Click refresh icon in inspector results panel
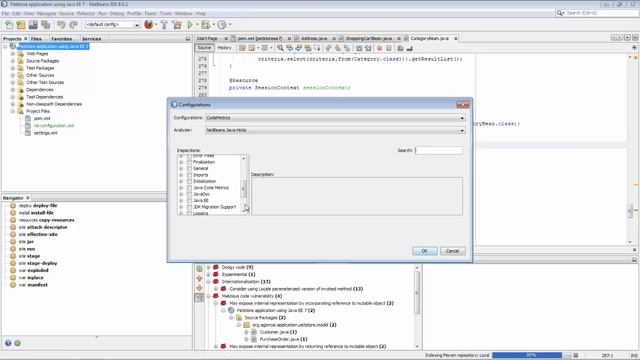The height and width of the screenshot is (360, 640). click(x=200, y=269)
